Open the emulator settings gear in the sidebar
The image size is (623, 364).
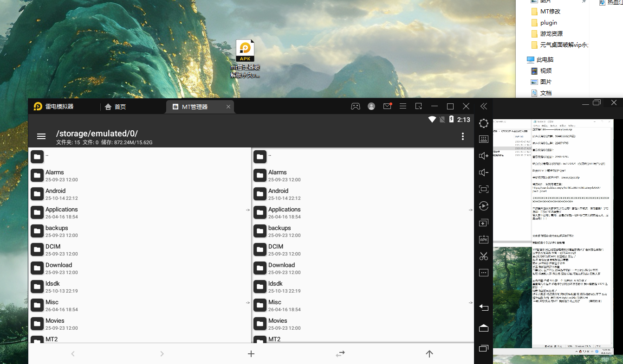point(484,123)
